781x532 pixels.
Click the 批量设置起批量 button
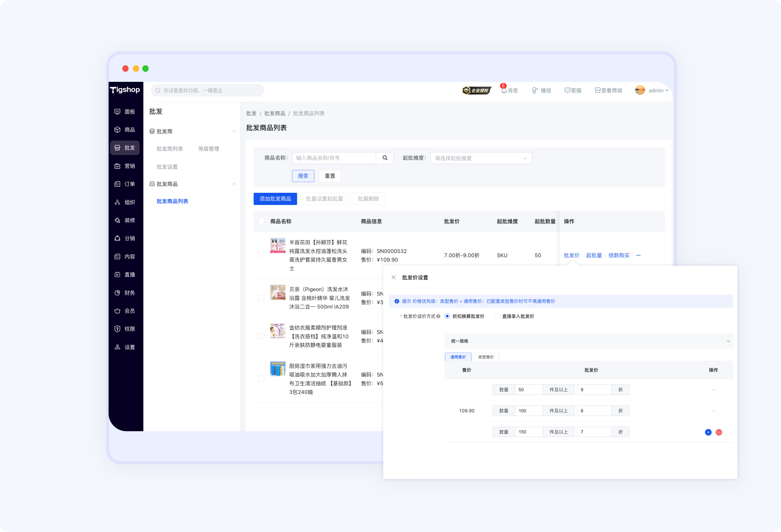(324, 199)
